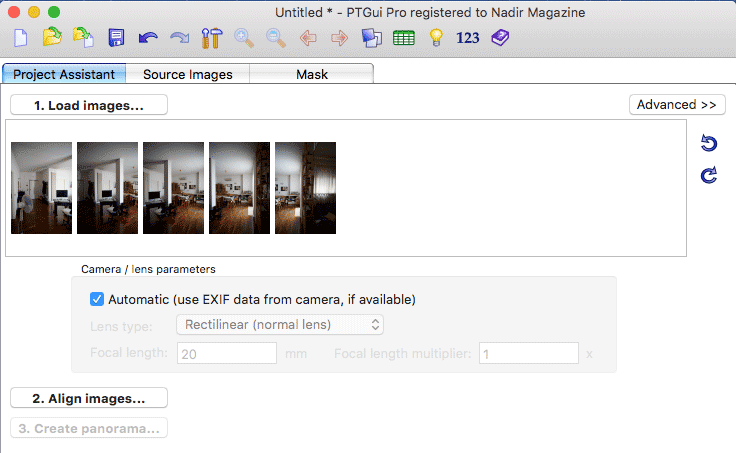Open the Lens type Rectilinear dropdown
Viewport: 736px width, 453px height.
tap(280, 324)
